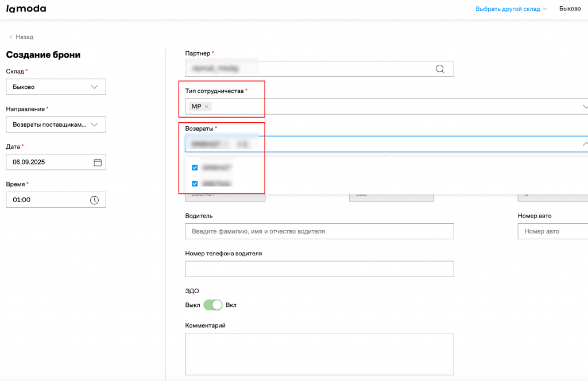Open Выбрать другой склад menu

click(x=510, y=9)
